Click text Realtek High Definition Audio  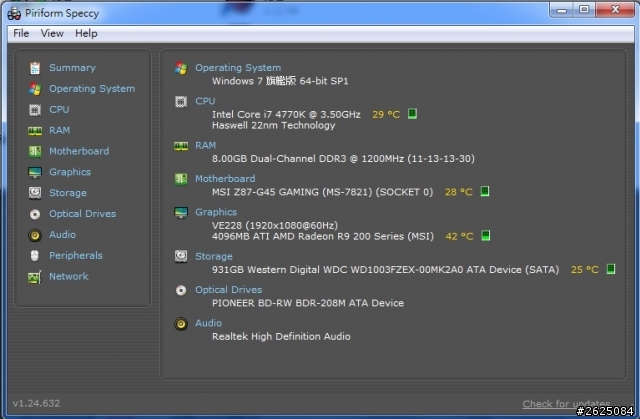point(281,336)
